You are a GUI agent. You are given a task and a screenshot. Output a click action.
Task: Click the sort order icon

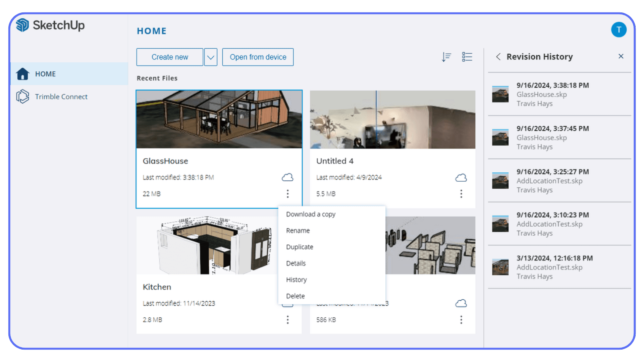[x=446, y=57]
